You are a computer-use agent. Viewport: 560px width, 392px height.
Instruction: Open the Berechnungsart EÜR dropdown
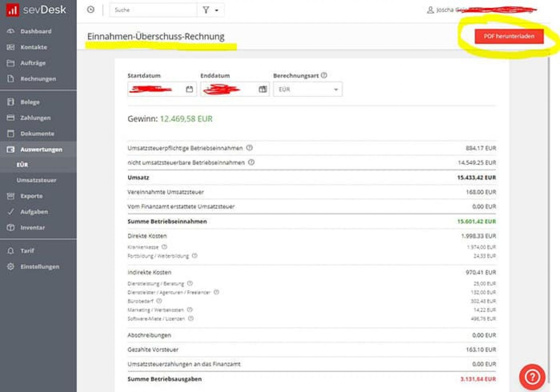[308, 89]
